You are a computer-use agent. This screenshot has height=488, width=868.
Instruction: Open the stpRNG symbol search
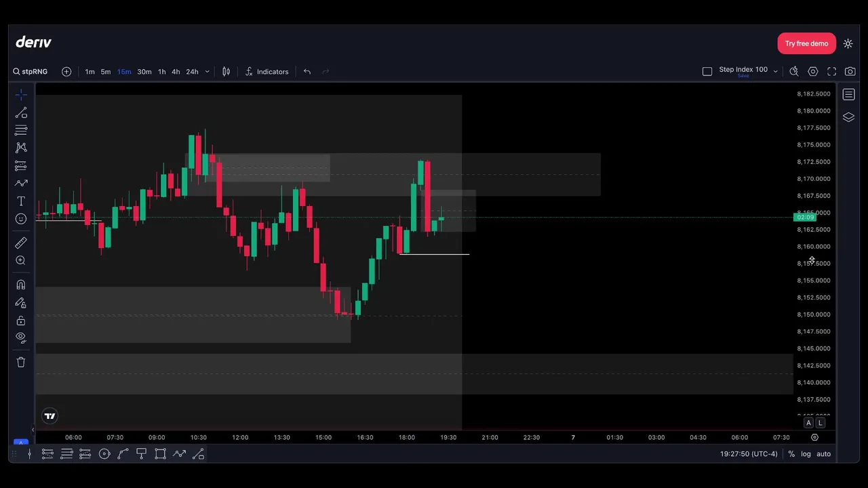31,72
